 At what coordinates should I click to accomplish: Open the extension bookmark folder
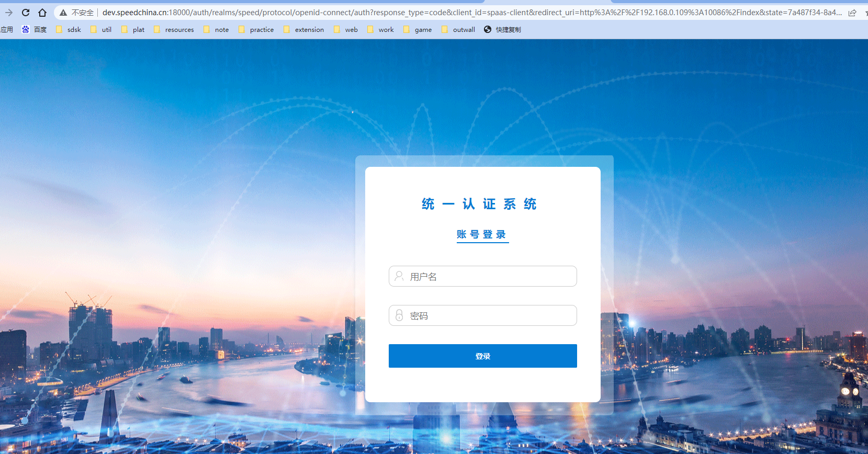(303, 30)
